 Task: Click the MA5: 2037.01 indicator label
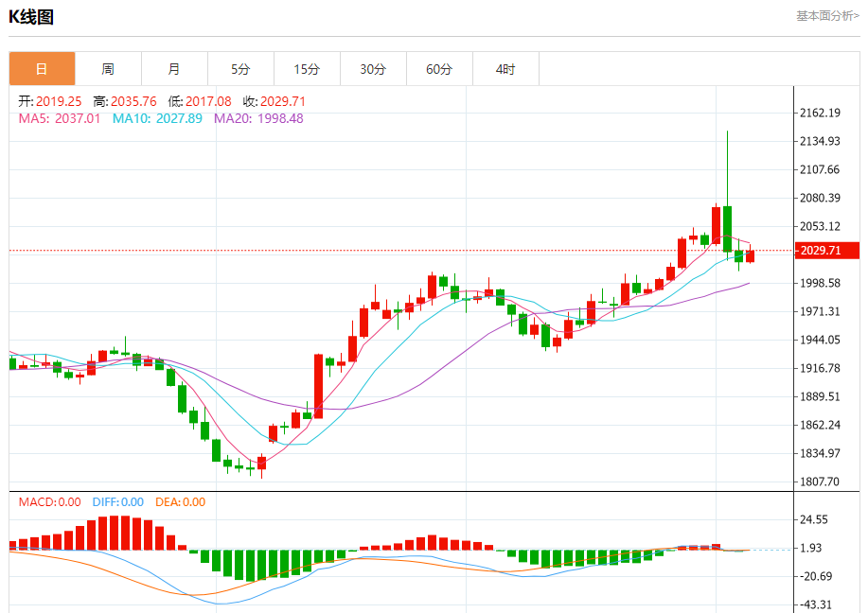tap(60, 118)
